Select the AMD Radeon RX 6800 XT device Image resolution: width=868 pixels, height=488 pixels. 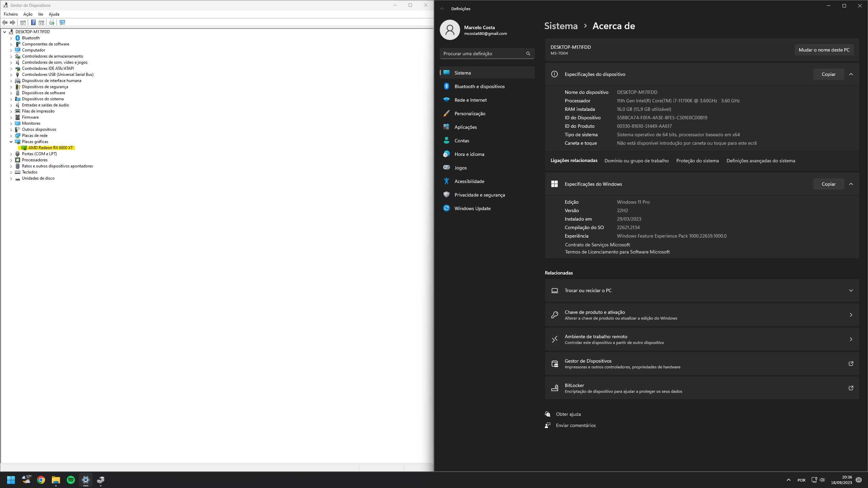coord(51,148)
